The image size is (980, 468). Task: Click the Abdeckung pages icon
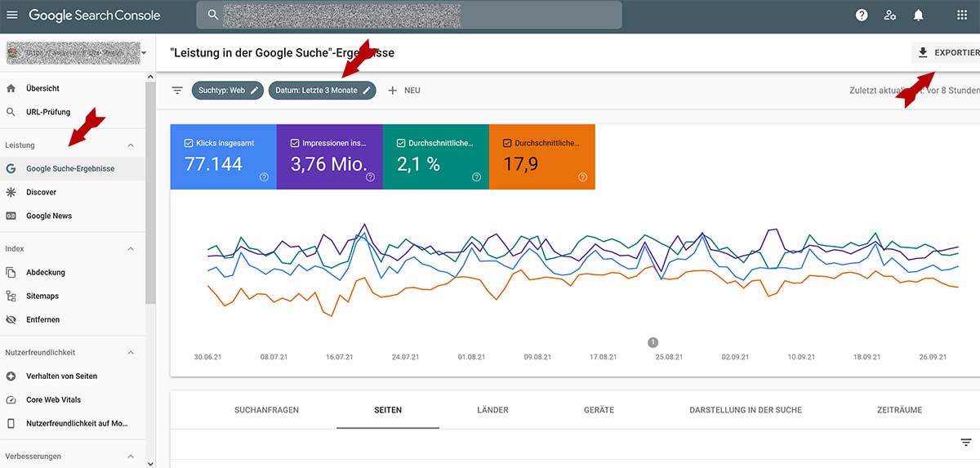(x=11, y=272)
